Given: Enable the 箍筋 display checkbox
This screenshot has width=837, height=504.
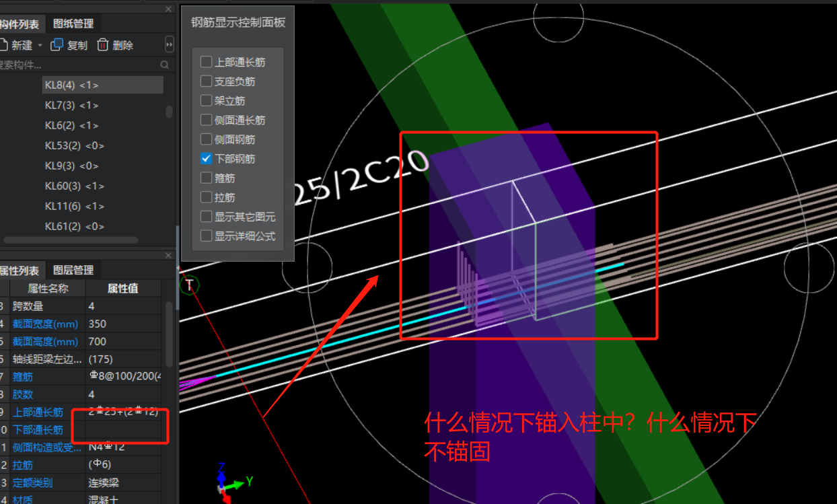Looking at the screenshot, I should click(206, 178).
